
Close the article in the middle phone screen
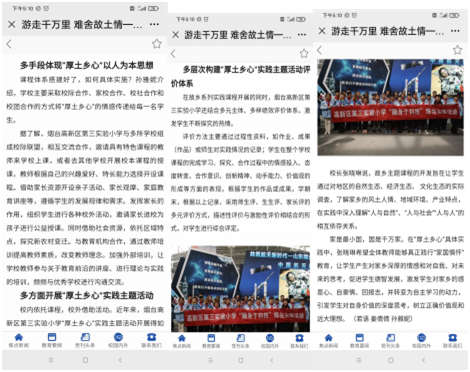click(176, 34)
